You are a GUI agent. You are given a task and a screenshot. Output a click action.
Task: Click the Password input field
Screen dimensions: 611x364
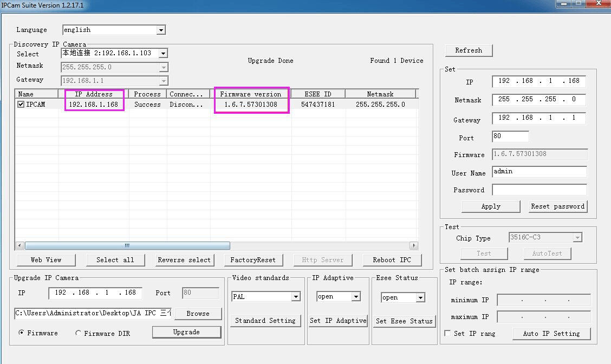(539, 190)
